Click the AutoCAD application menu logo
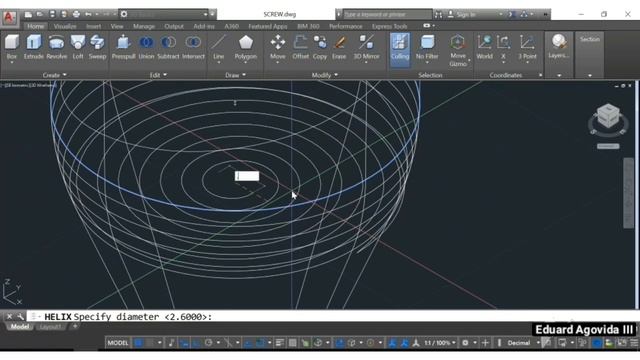The image size is (640, 360). tap(9, 18)
